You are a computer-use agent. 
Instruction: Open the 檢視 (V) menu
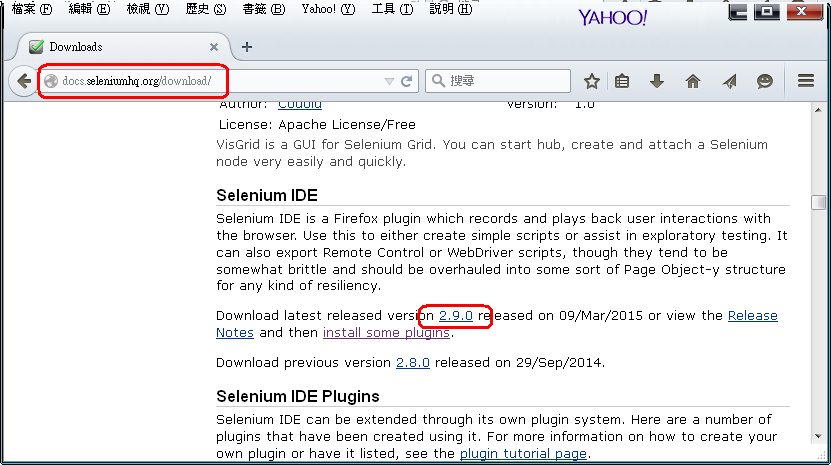(148, 8)
